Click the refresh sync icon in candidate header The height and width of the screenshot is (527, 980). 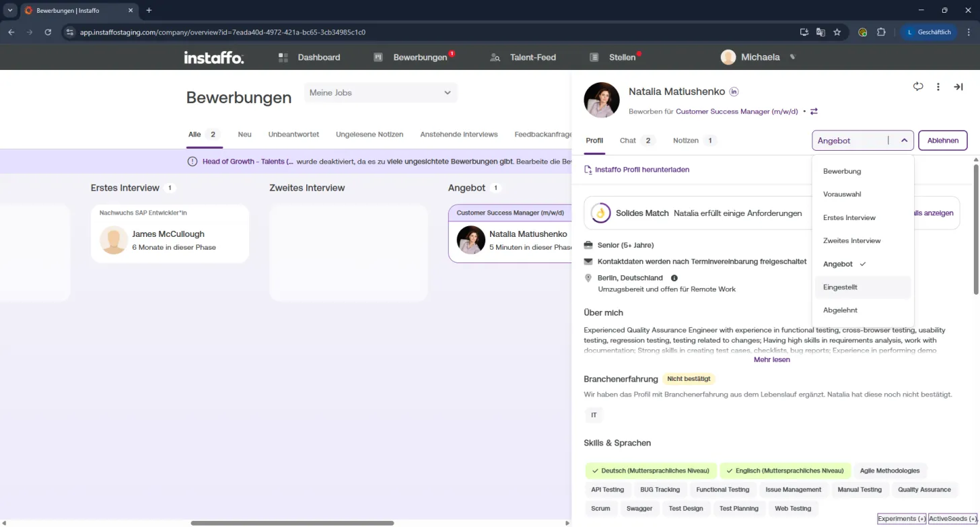[x=918, y=86]
